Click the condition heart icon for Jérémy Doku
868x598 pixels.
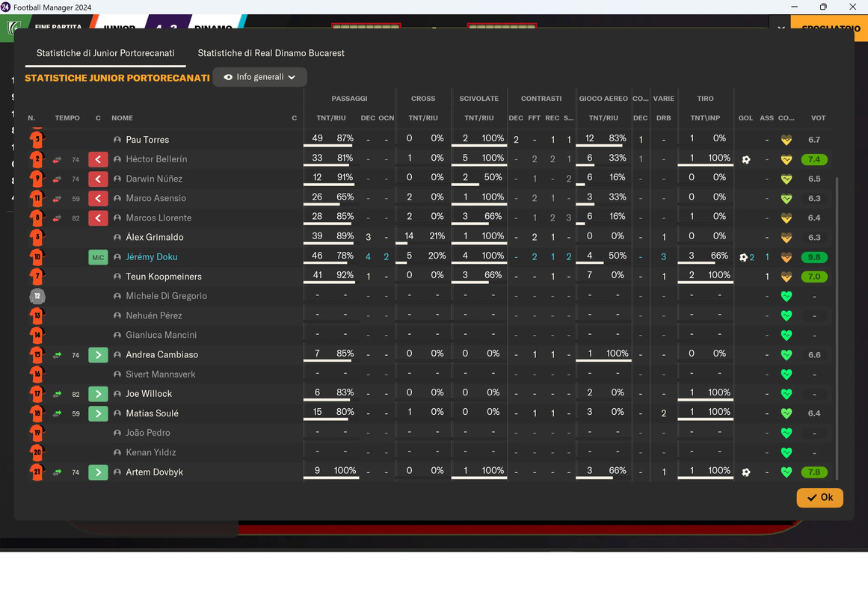tap(786, 257)
